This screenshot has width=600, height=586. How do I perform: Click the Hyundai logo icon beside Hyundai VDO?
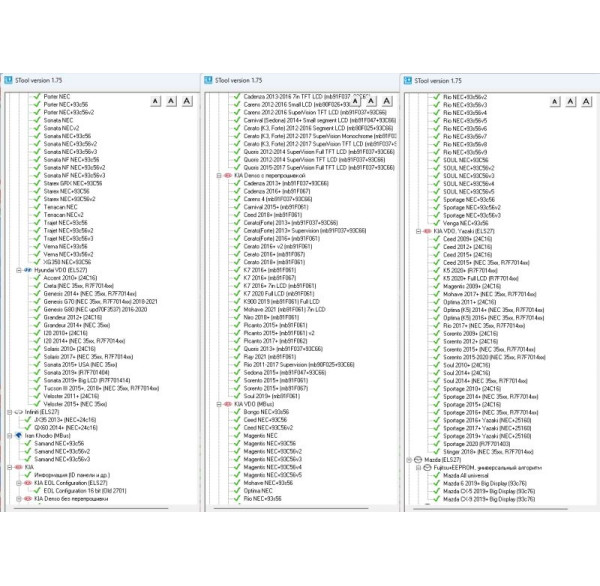[x=26, y=270]
